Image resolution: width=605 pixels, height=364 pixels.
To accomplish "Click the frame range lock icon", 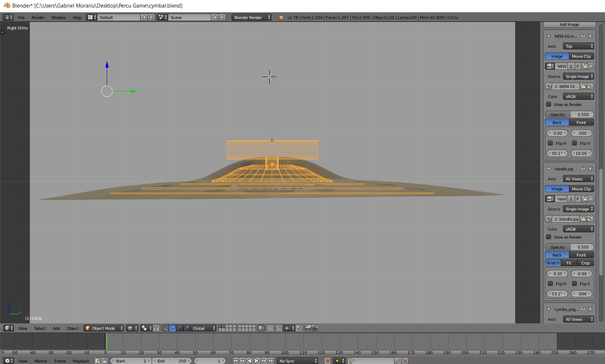I will [105, 361].
